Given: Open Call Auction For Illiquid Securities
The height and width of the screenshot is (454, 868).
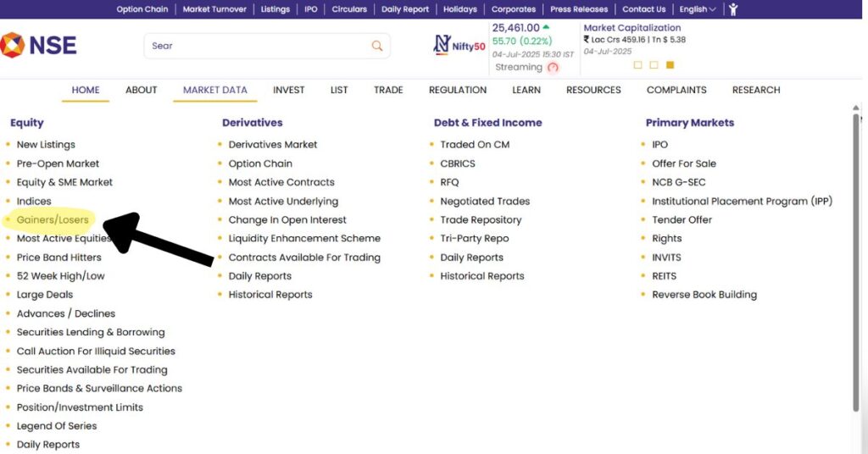Looking at the screenshot, I should coord(96,352).
